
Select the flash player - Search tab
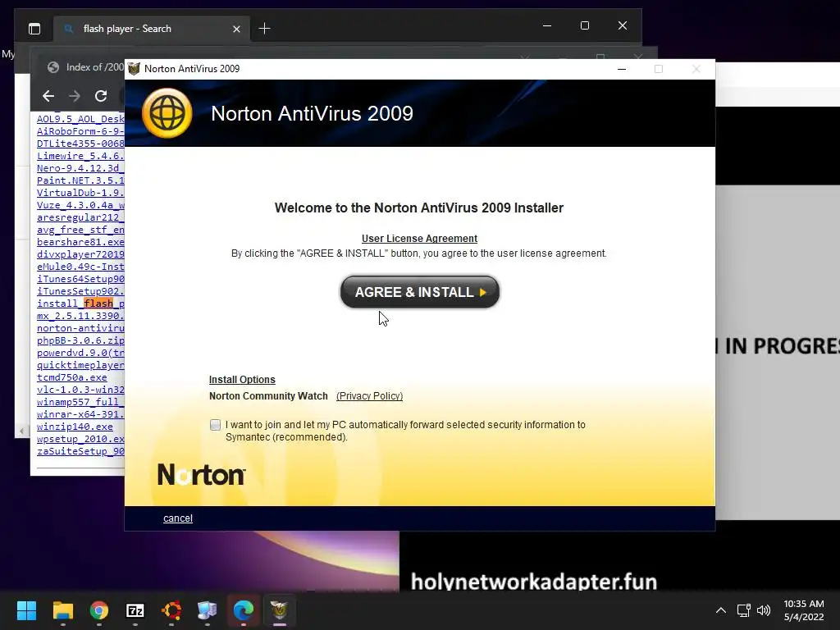click(x=152, y=29)
